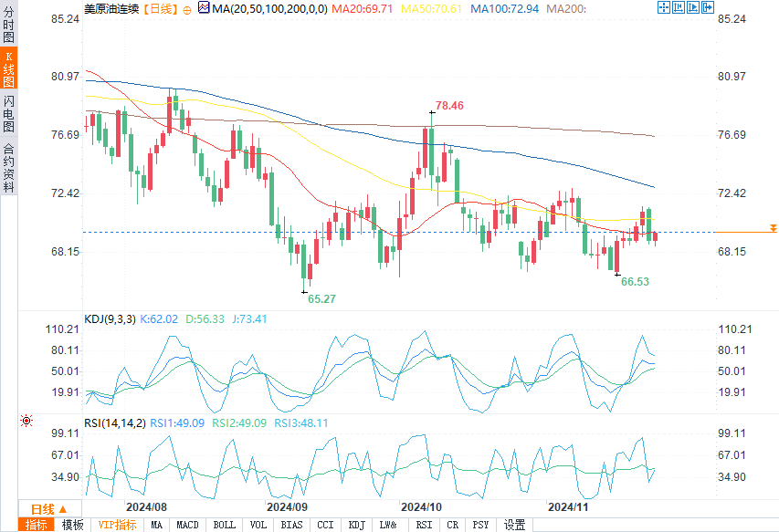Switch to the 模板 bottom tab
Image resolution: width=779 pixels, height=532 pixels.
point(73,525)
